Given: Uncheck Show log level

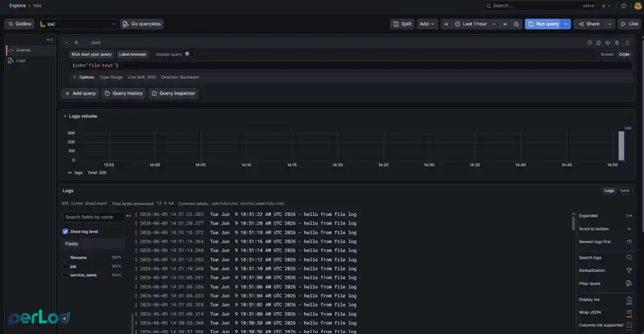Looking at the screenshot, I should point(65,231).
